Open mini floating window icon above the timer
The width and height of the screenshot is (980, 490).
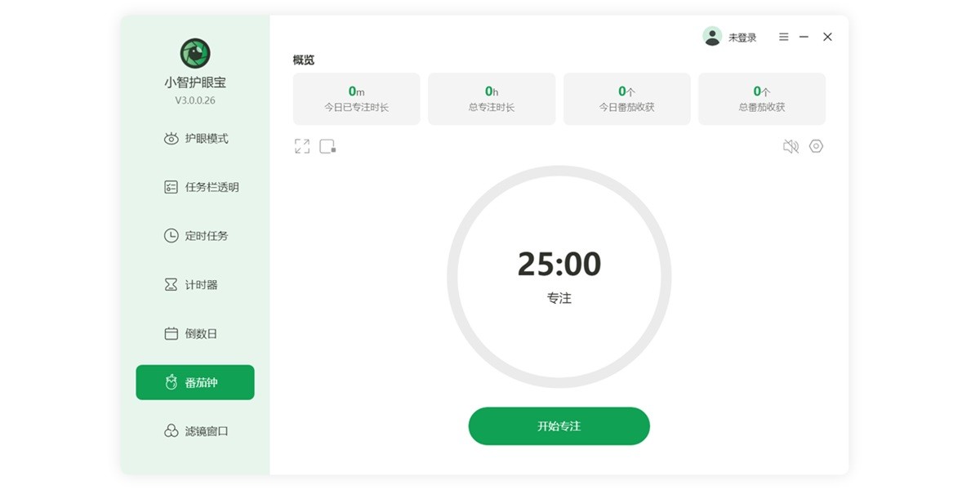pyautogui.click(x=327, y=145)
